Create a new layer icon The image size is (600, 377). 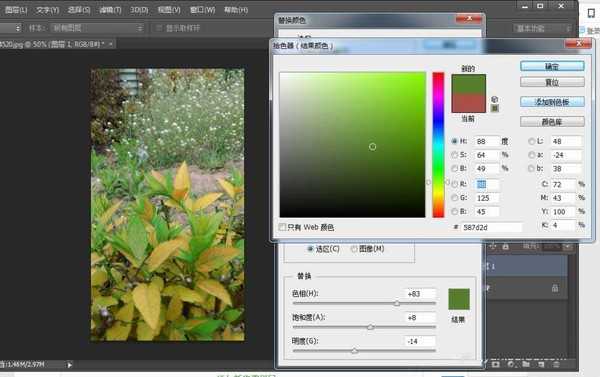(541, 364)
